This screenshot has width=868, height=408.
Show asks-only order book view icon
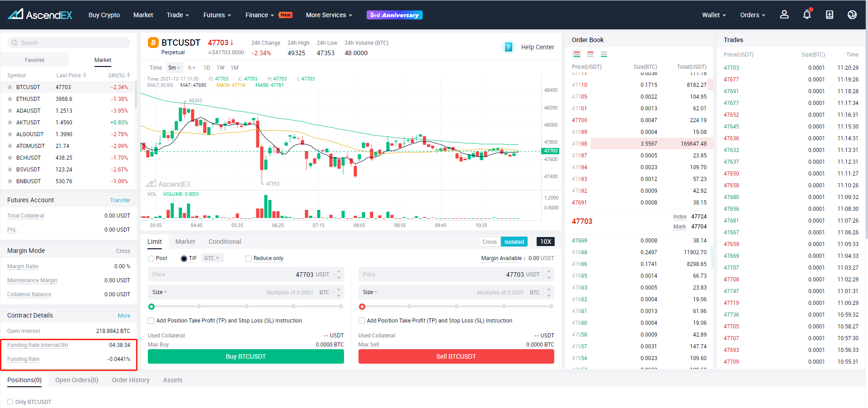click(590, 54)
